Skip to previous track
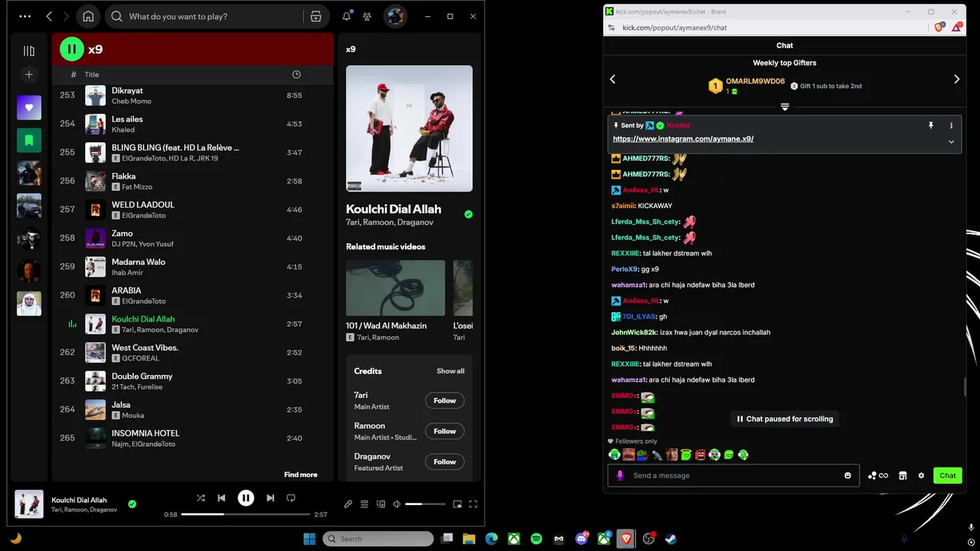Screen dimensions: 980x551 [x=221, y=497]
